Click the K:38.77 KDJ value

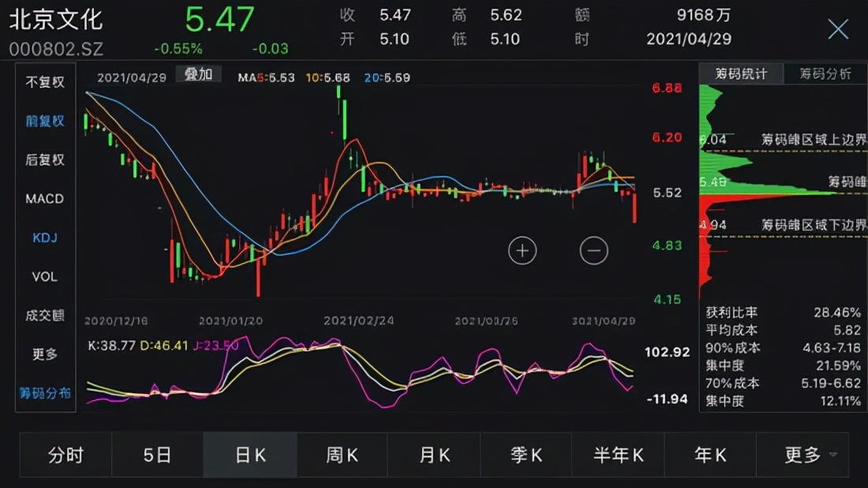click(x=112, y=346)
